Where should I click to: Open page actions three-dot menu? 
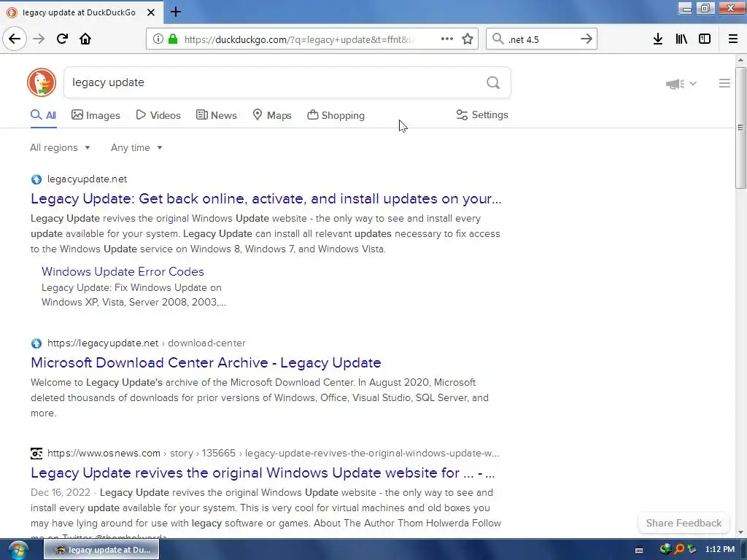tap(447, 39)
